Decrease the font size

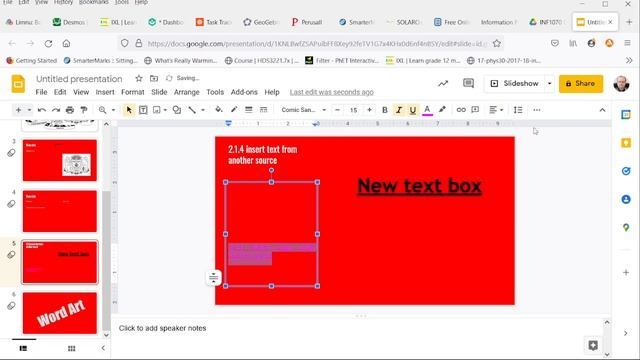(337, 110)
